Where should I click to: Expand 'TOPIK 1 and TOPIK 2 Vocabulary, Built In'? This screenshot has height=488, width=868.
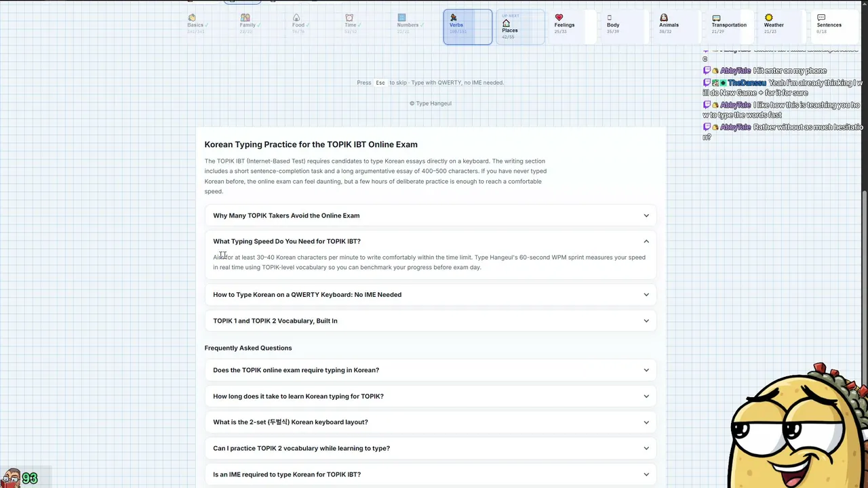click(x=431, y=321)
